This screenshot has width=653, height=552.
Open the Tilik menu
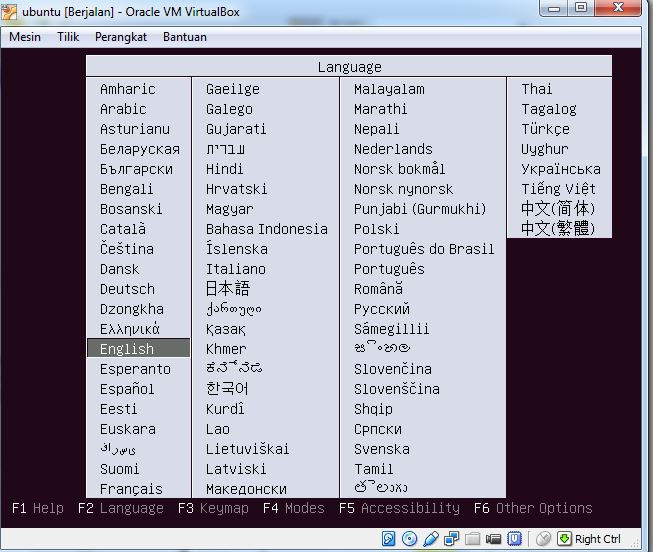coord(68,37)
